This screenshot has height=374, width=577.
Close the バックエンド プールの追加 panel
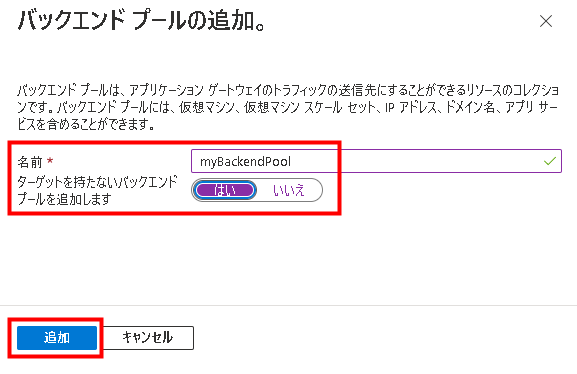click(546, 21)
